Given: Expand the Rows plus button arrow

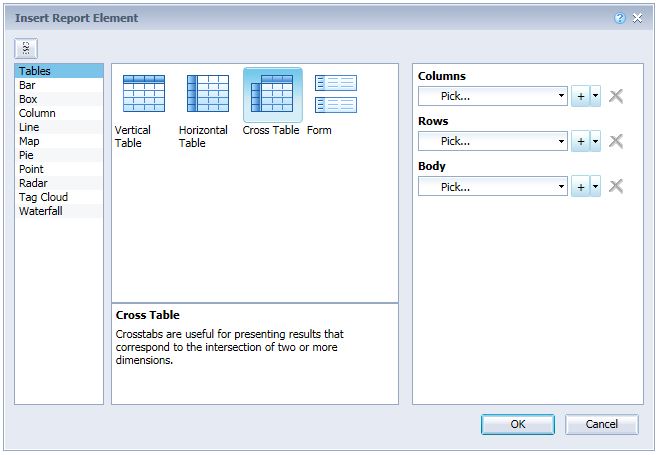Looking at the screenshot, I should point(595,141).
